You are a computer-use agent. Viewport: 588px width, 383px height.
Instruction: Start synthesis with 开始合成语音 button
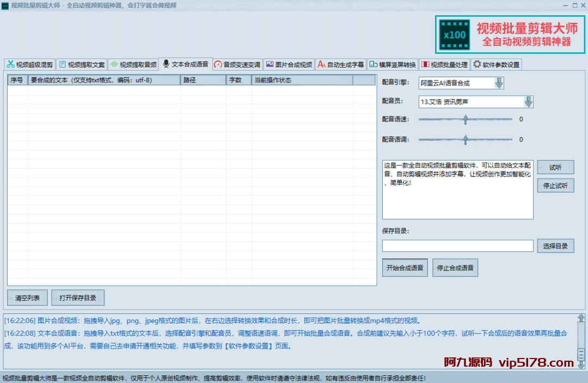click(x=405, y=268)
